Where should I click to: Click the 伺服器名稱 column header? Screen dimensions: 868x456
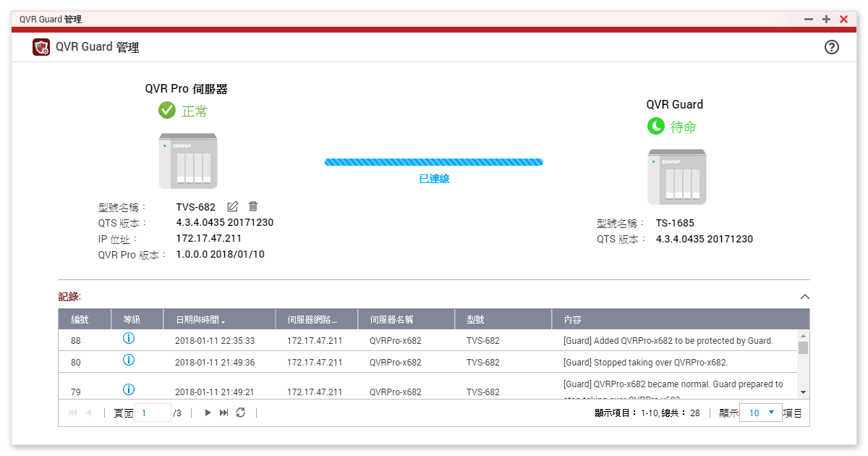coord(391,320)
